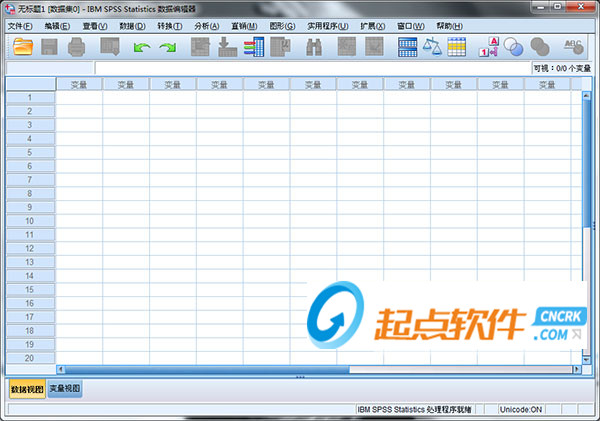The height and width of the screenshot is (421, 600).
Task: Open Weight cases via scales icon
Action: tap(432, 47)
